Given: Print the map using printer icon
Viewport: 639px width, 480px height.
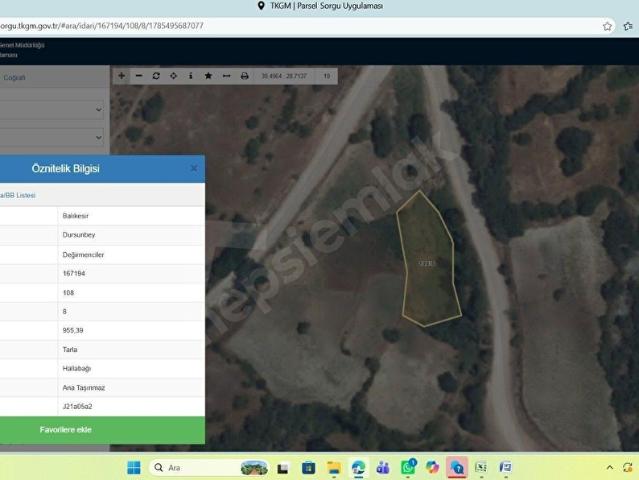Looking at the screenshot, I should coord(245,76).
